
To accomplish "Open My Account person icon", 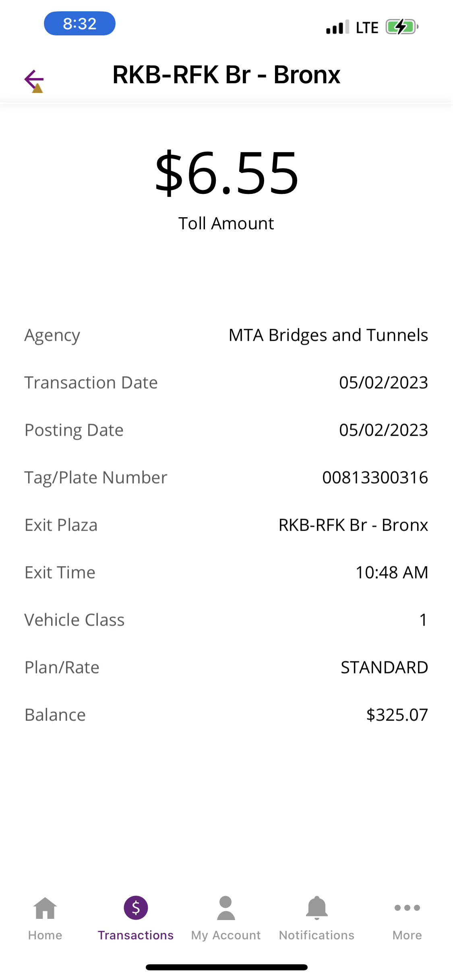I will (226, 908).
